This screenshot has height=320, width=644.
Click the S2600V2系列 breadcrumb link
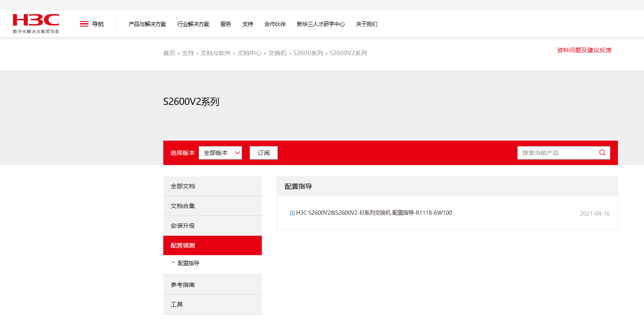click(x=349, y=53)
